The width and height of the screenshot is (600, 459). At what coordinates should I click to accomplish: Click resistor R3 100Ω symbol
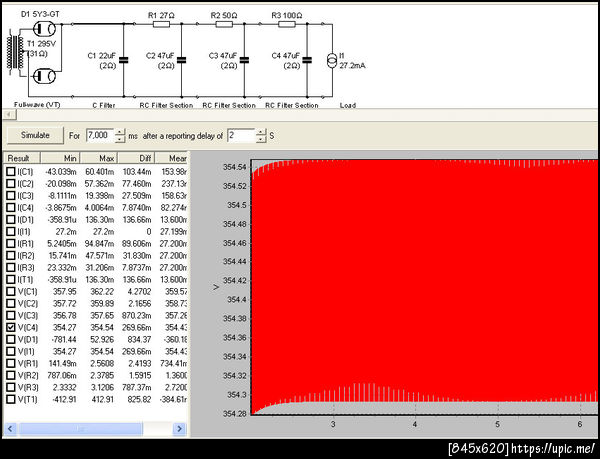point(287,24)
